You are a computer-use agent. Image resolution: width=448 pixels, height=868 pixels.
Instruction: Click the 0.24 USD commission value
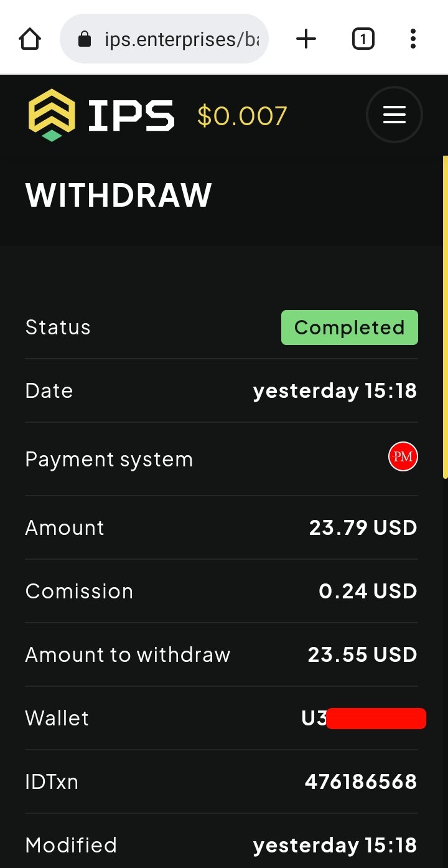[368, 592]
